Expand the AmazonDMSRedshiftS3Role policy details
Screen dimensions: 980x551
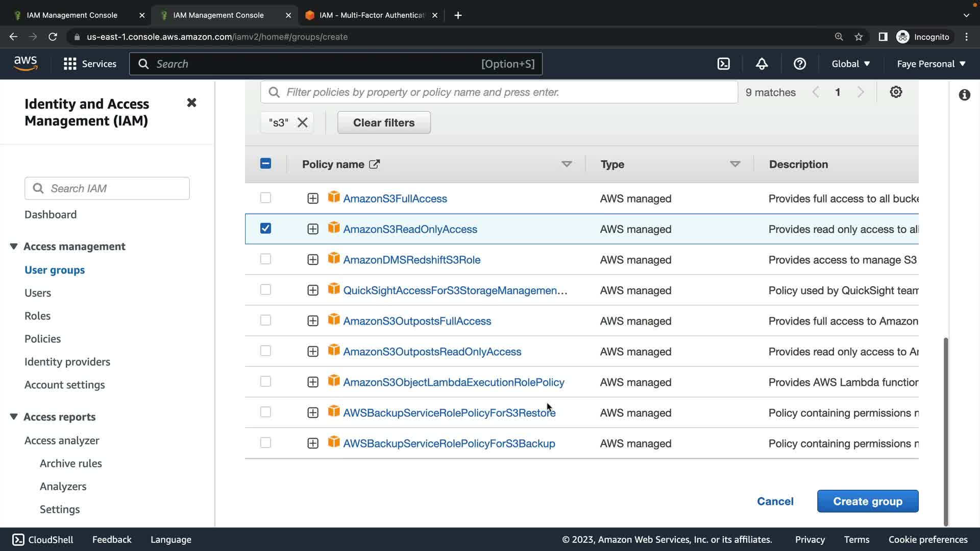313,260
